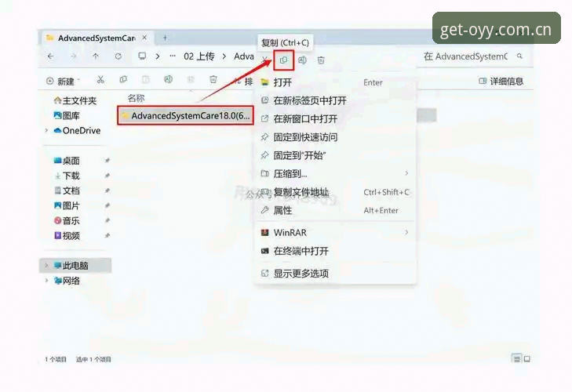Click the Cut scissors icon in the context menu

[x=265, y=60]
